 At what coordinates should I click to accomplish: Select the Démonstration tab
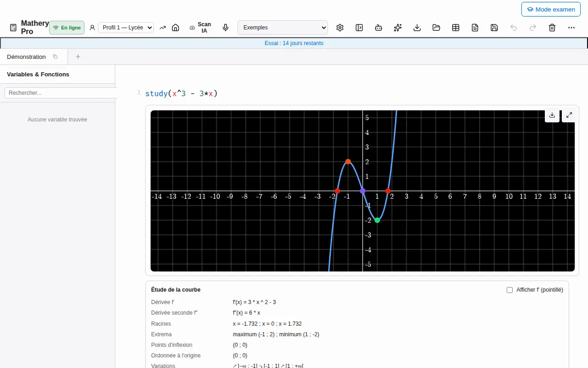pyautogui.click(x=26, y=57)
